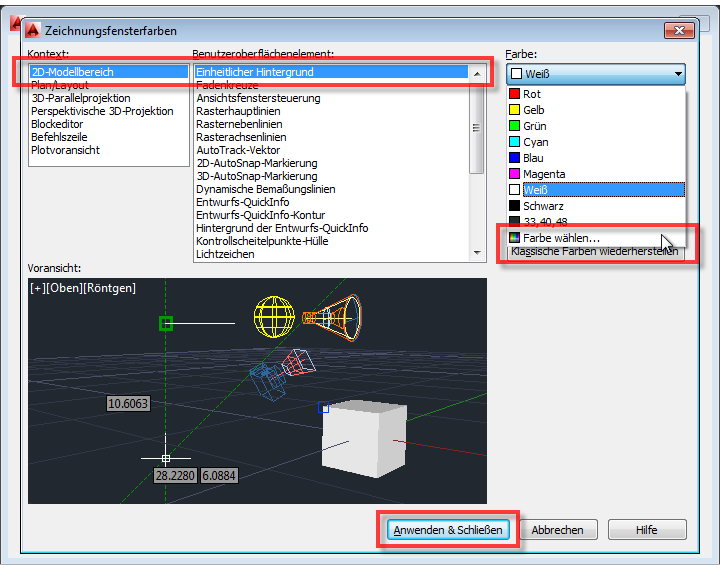Select Magenta color option
720x565 pixels.
click(x=543, y=174)
